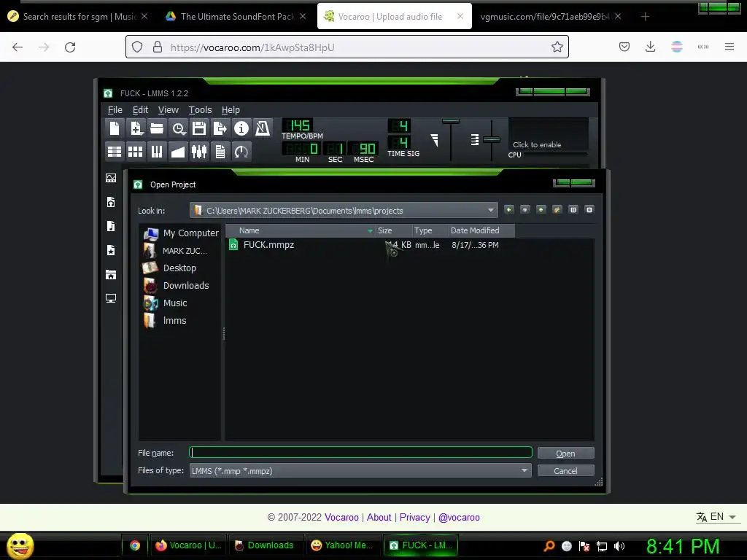Open instrument plugins sidebar tab in LMMS
Image resolution: width=747 pixels, height=560 pixels.
click(x=111, y=178)
